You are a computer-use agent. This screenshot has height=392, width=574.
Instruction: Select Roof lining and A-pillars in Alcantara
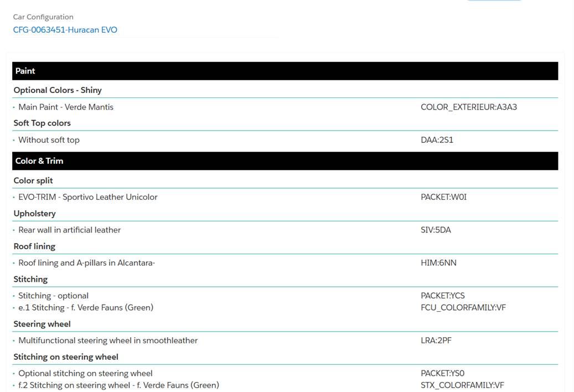pos(86,263)
